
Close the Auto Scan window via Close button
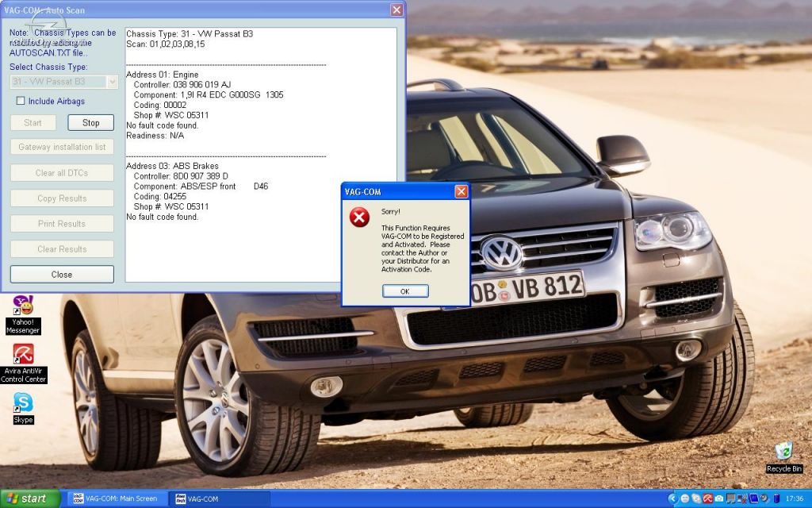[x=62, y=274]
